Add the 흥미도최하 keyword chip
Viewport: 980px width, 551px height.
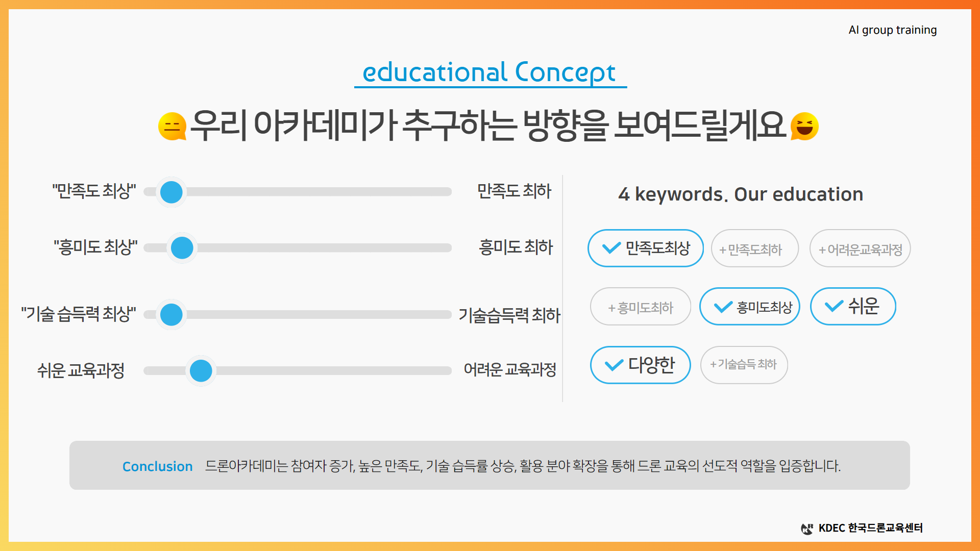(x=641, y=307)
